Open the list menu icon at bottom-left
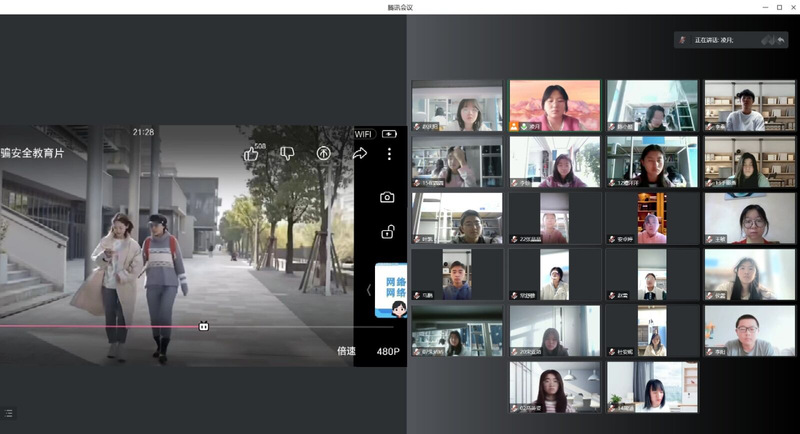This screenshot has width=800, height=434. [8, 413]
